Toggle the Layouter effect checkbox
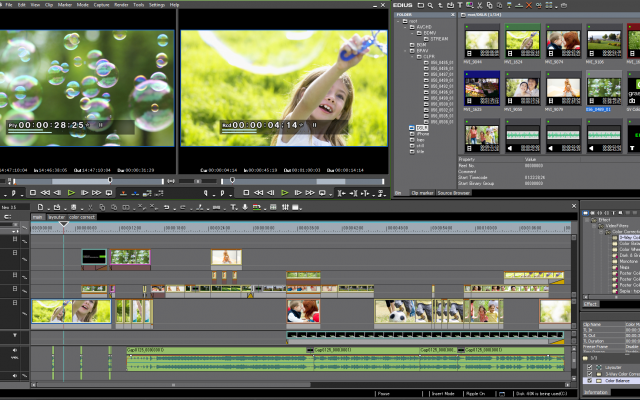640x400 pixels. click(589, 367)
